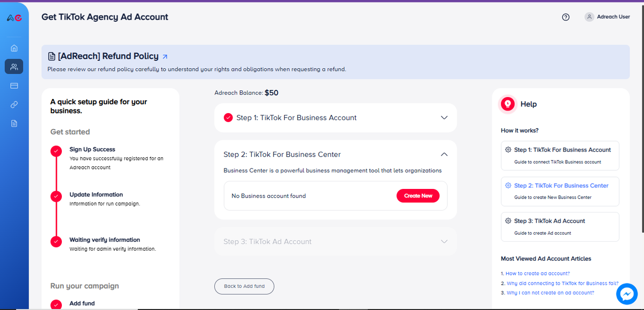The image size is (644, 310).
Task: Expand Step 1 TikTok For Business Account
Action: pyautogui.click(x=444, y=118)
